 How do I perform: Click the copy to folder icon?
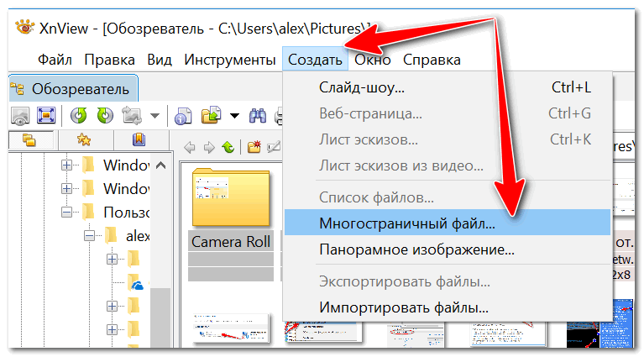click(211, 115)
